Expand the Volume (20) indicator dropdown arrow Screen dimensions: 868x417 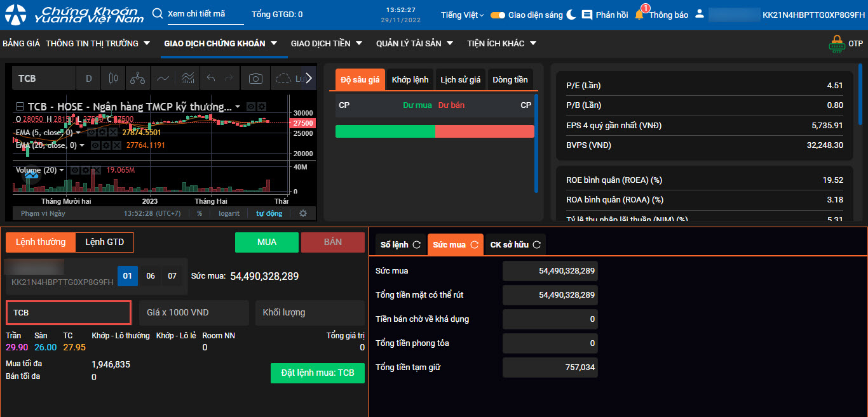pos(62,170)
